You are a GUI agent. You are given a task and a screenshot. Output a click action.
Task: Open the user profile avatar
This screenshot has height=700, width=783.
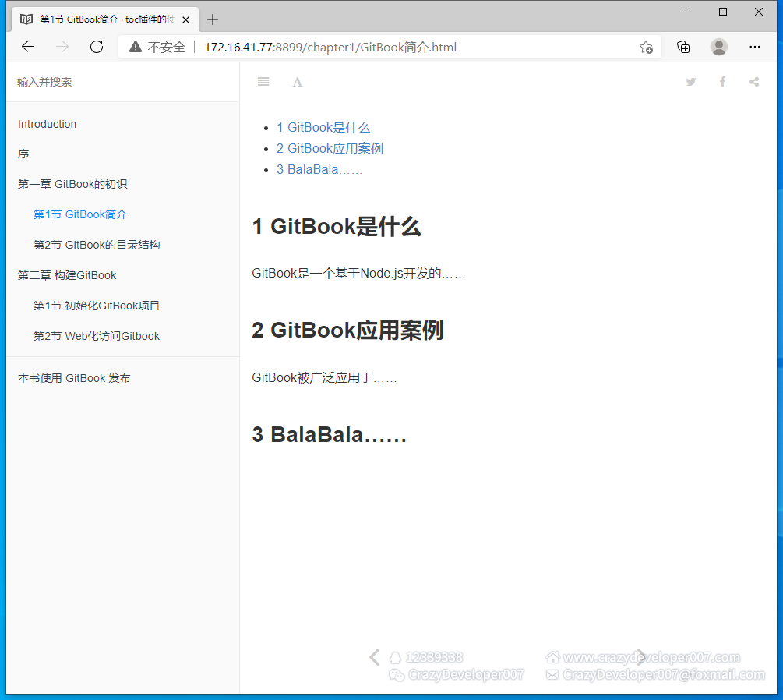click(x=719, y=47)
